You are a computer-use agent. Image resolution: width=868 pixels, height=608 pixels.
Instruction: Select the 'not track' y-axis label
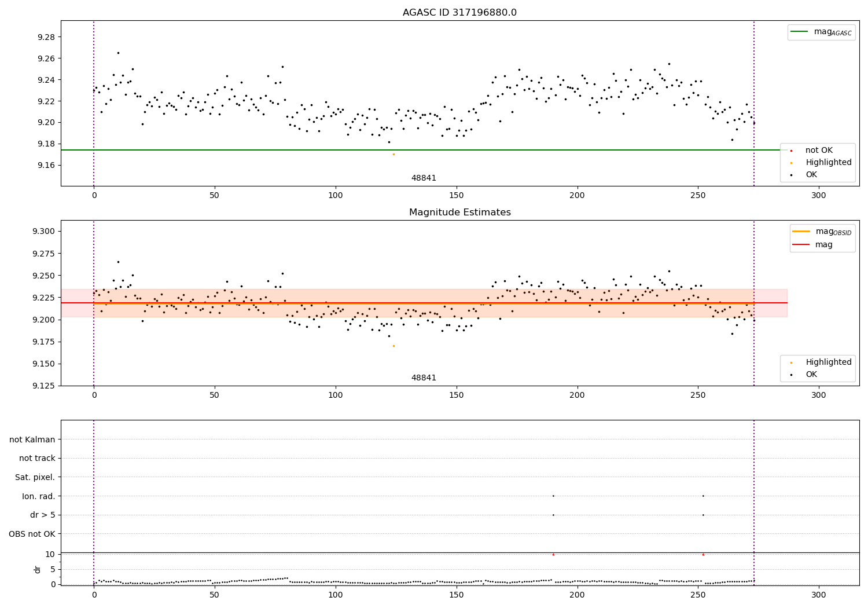click(37, 459)
